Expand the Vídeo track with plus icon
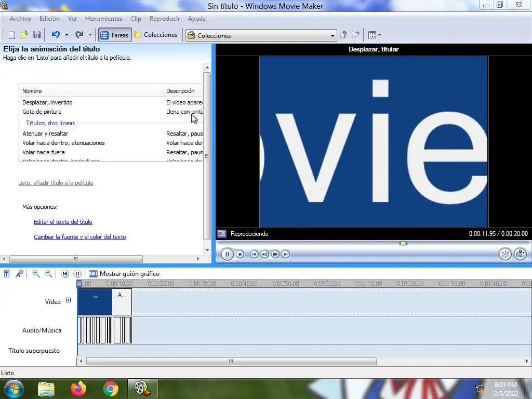Viewport: 532px width, 399px height. coord(68,300)
